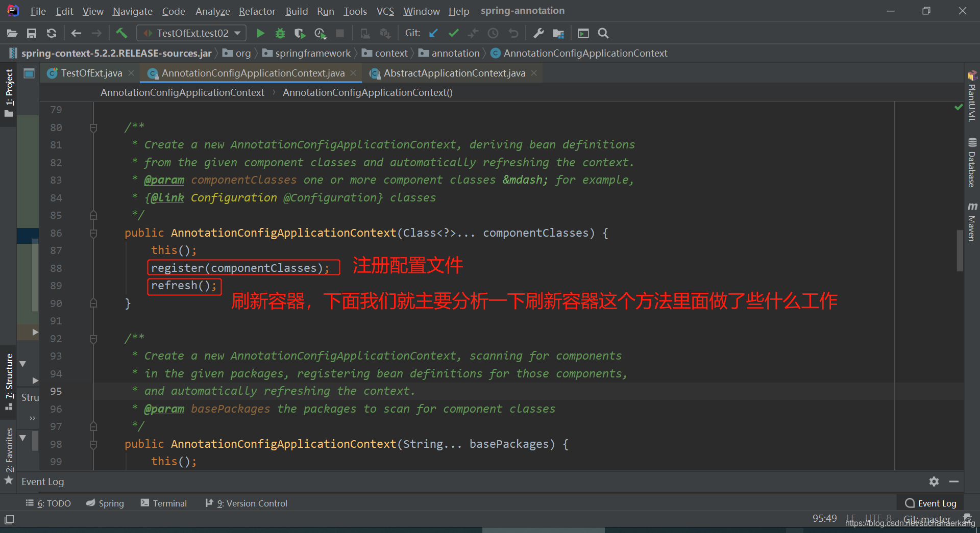Show Git history clock icon
Image resolution: width=980 pixels, height=533 pixels.
[x=493, y=33]
